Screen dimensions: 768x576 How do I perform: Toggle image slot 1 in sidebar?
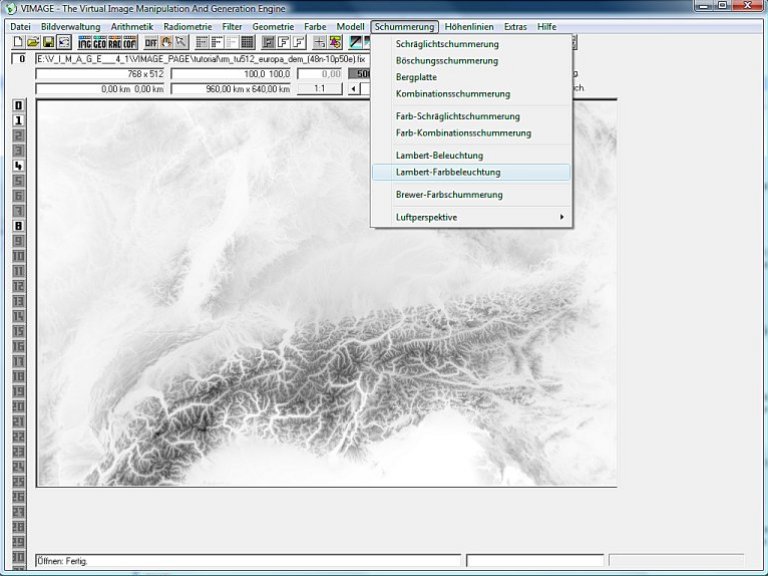[x=18, y=120]
